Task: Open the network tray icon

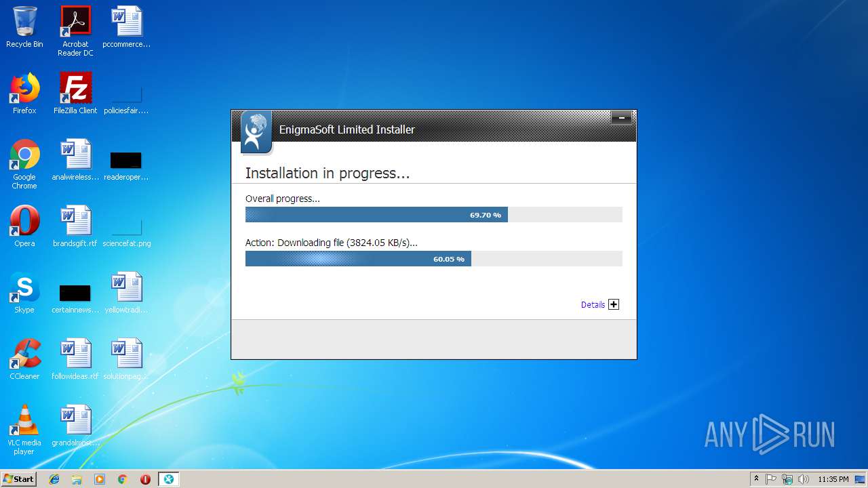Action: [x=787, y=479]
